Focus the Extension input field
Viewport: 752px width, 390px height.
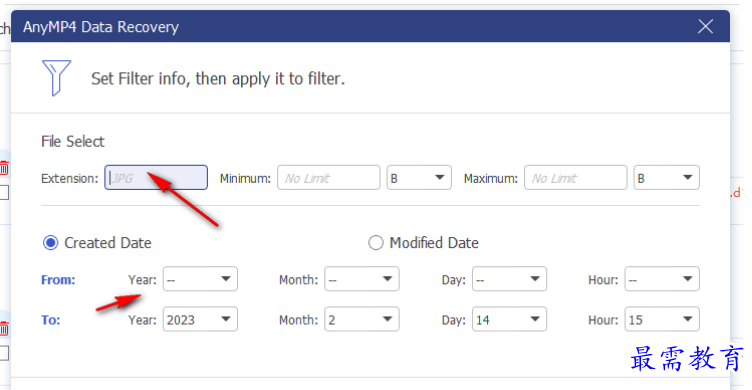pyautogui.click(x=156, y=178)
